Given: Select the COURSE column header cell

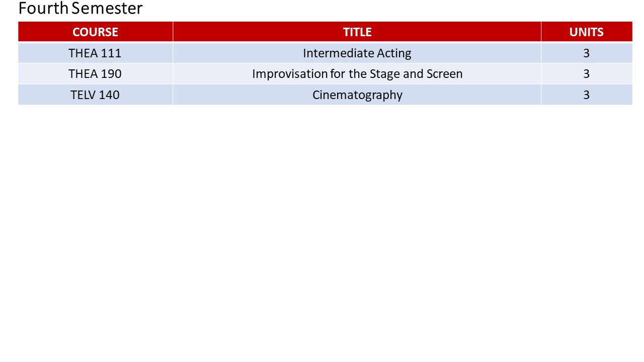Looking at the screenshot, I should [95, 32].
